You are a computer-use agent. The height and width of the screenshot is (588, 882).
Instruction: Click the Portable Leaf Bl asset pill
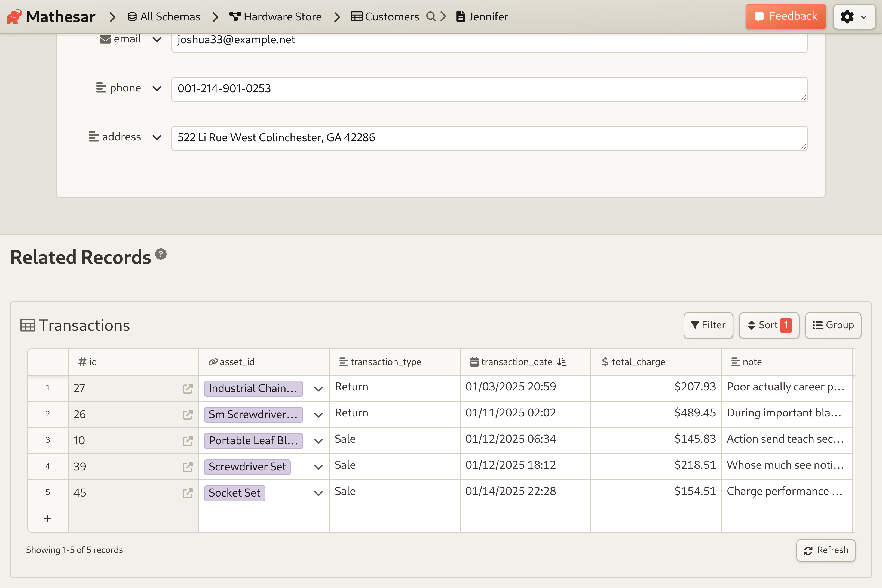point(253,441)
